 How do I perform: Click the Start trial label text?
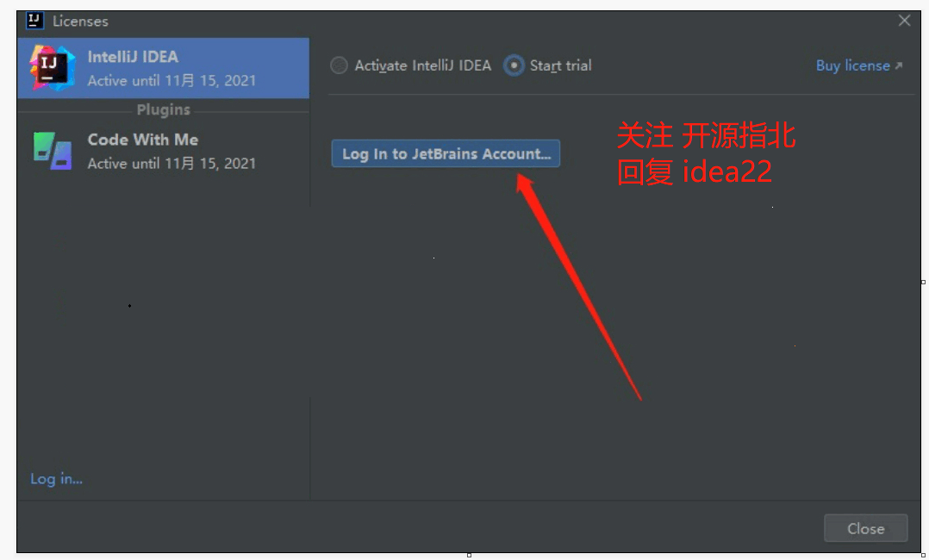coord(560,65)
